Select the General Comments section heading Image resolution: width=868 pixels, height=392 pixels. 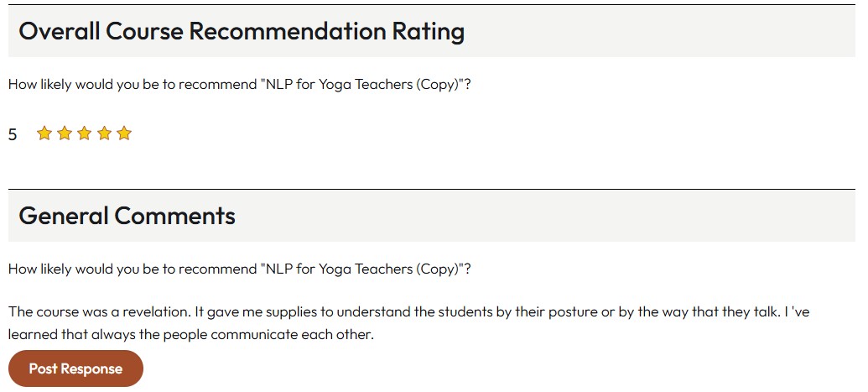tap(127, 217)
